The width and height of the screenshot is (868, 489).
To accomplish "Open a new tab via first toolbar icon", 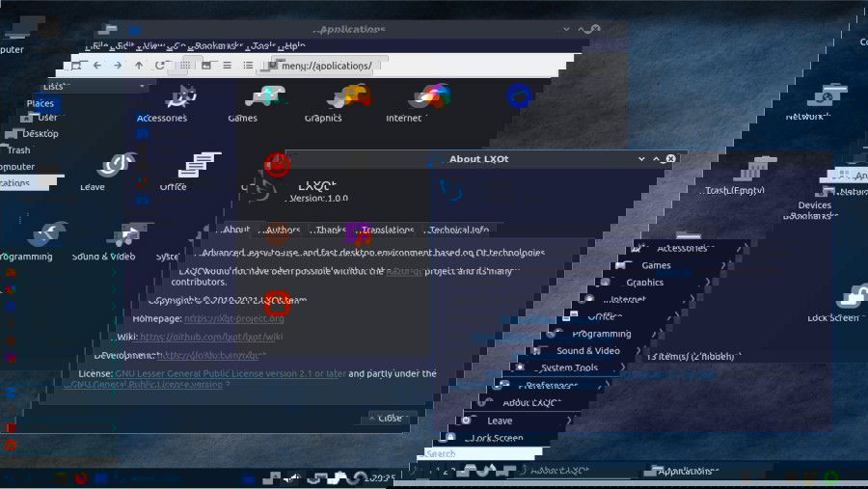I will point(76,66).
